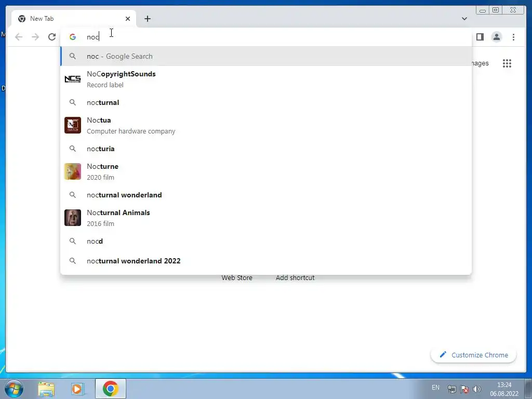Pick 'nocturnal wonderland' suggestion
Screen dimensions: 532x399
266,195
